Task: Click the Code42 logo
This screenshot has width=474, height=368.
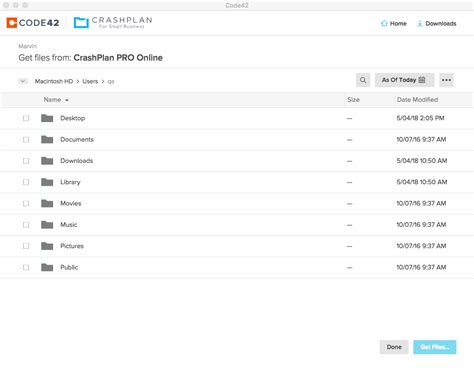Action: point(33,23)
